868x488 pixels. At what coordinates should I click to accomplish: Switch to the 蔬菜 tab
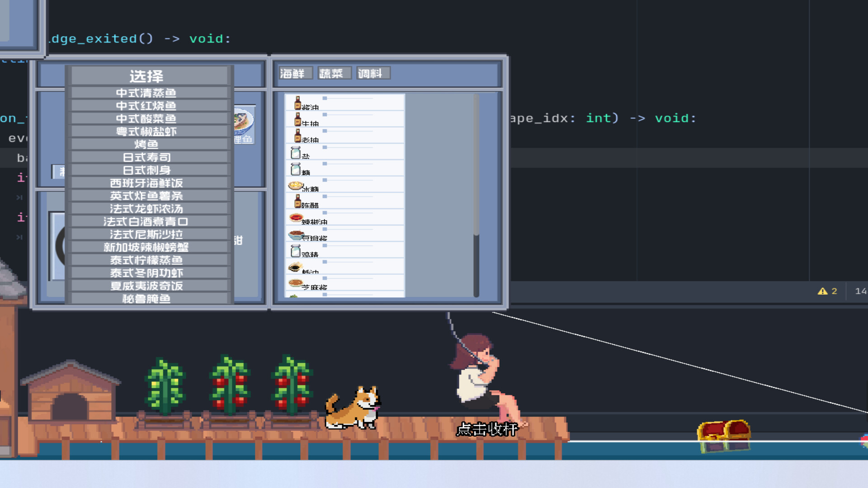(334, 73)
